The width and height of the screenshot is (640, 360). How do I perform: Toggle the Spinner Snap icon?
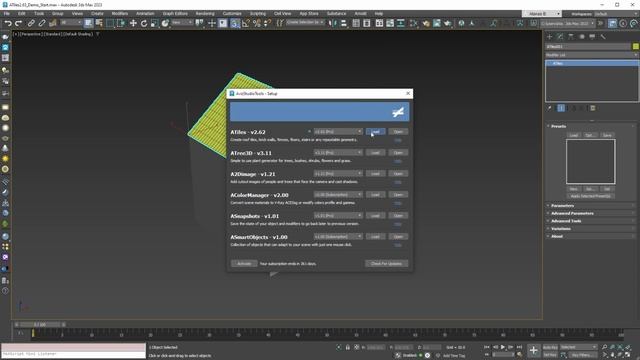267,24
